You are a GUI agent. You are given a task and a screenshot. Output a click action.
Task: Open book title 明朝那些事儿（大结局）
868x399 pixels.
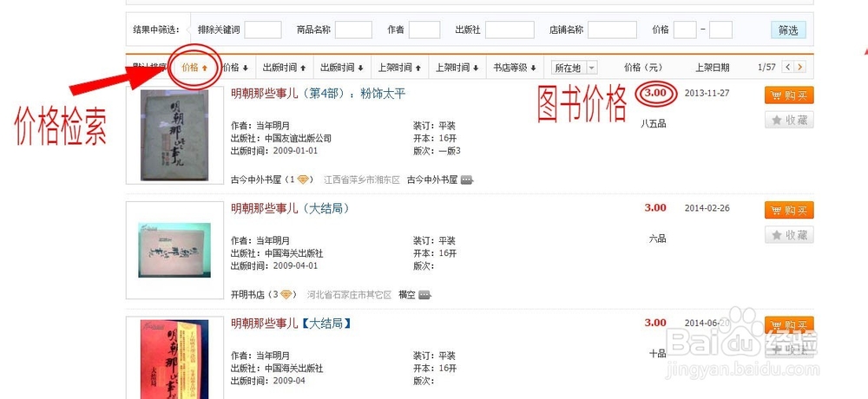coord(290,209)
